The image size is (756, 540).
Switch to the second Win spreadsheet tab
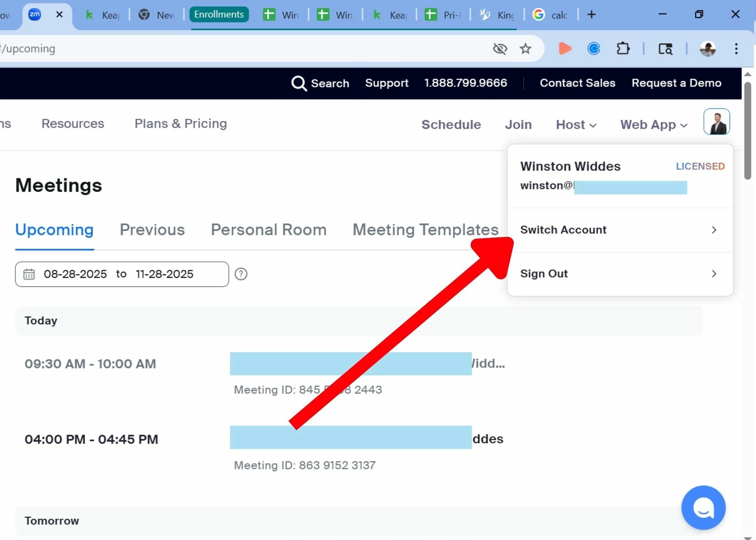[335, 15]
